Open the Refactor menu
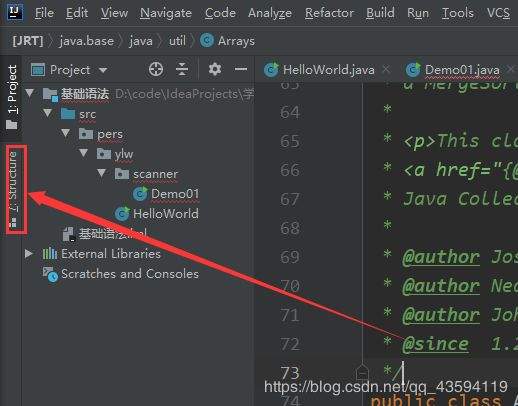This screenshot has width=518, height=406. 329,13
